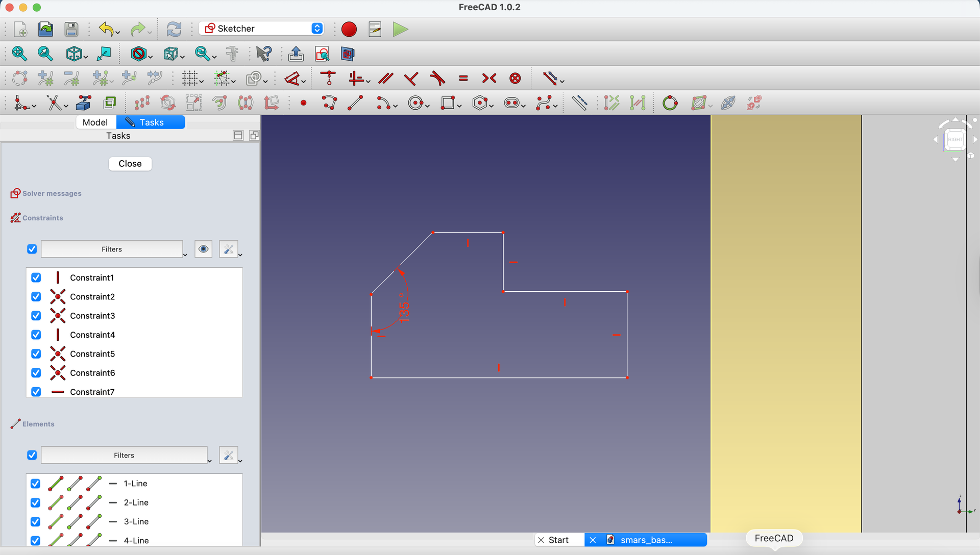Select the coincident constraint tool
The height and width of the screenshot is (555, 980).
[x=329, y=79]
